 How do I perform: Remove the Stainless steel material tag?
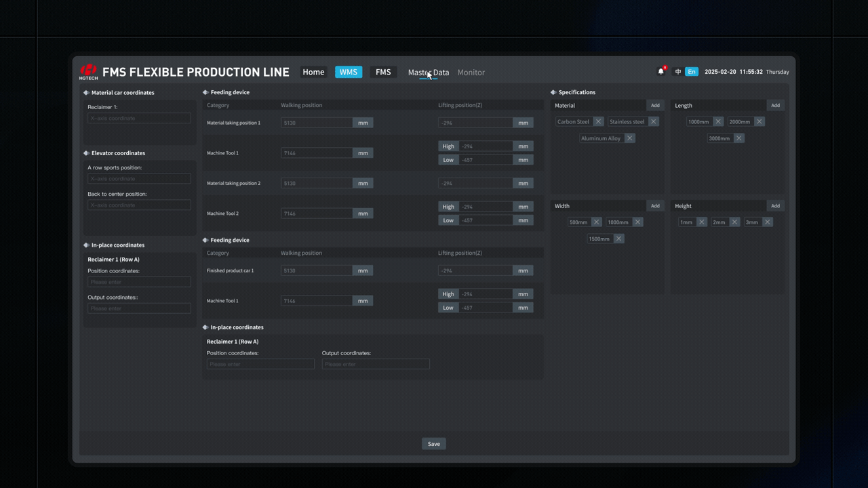click(x=653, y=122)
